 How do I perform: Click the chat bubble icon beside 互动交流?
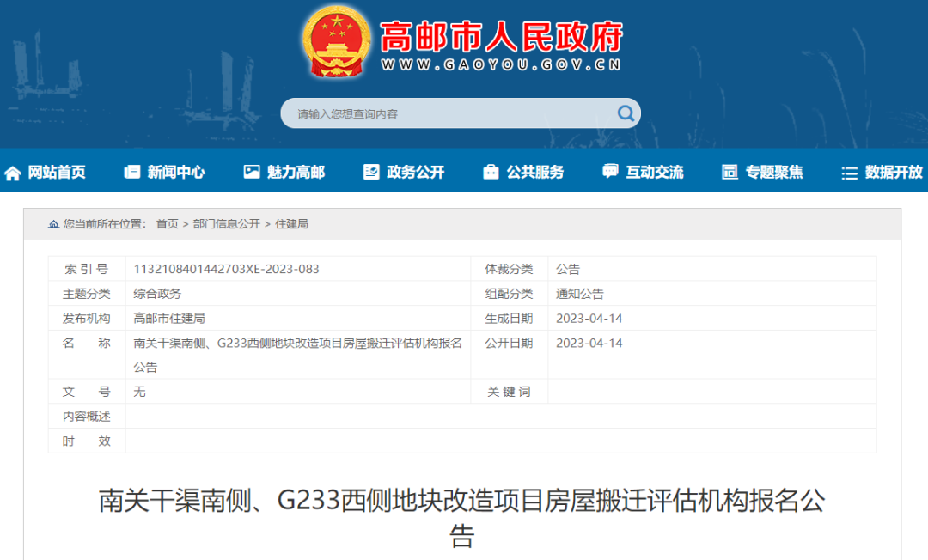(610, 172)
